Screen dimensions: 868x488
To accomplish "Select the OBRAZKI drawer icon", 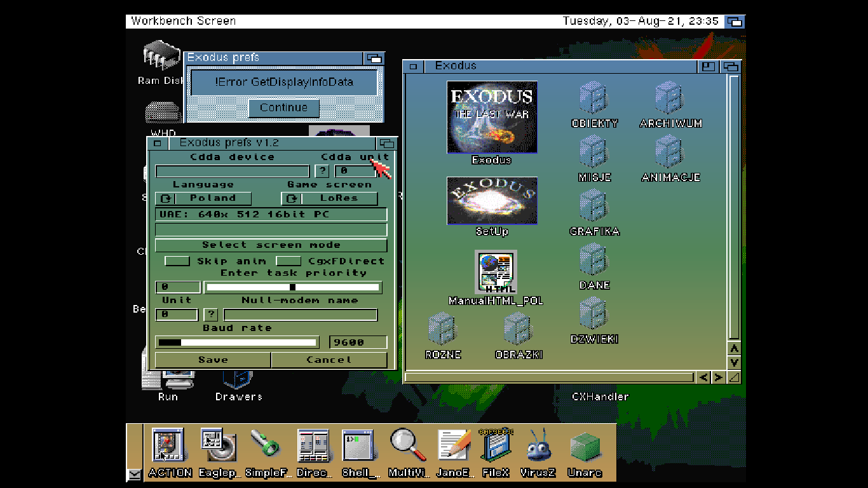I will pos(519,329).
